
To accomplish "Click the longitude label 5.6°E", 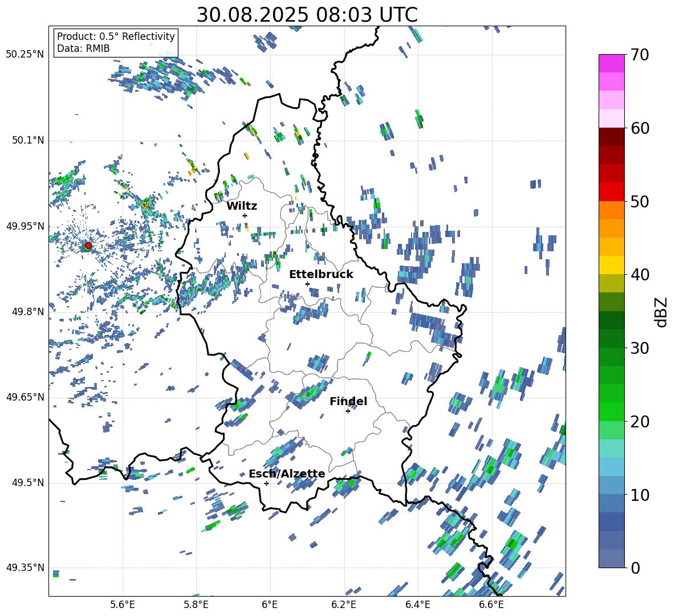I will 123,605.
